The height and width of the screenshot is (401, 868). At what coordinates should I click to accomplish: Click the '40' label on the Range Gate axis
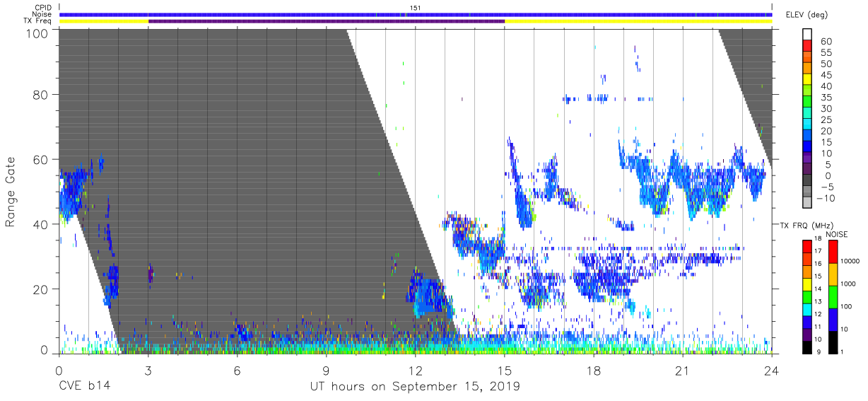[x=41, y=223]
